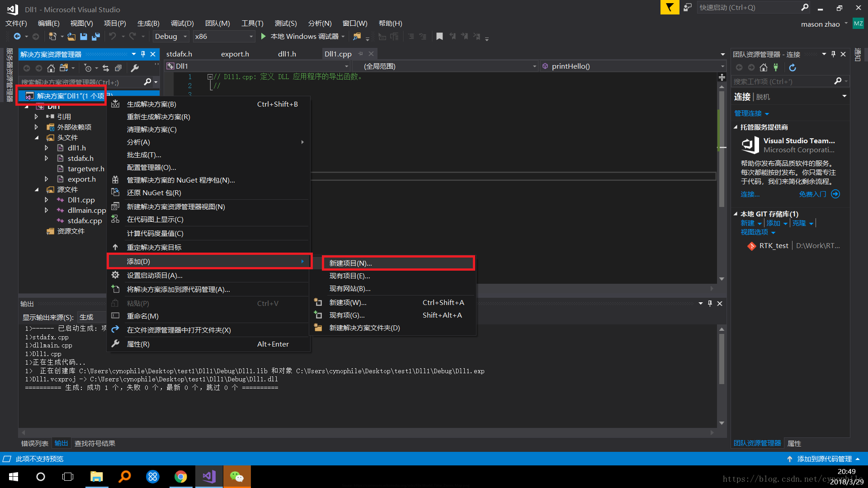The height and width of the screenshot is (488, 868).
Task: Click the Navigate Backward arrow icon
Action: pyautogui.click(x=17, y=36)
